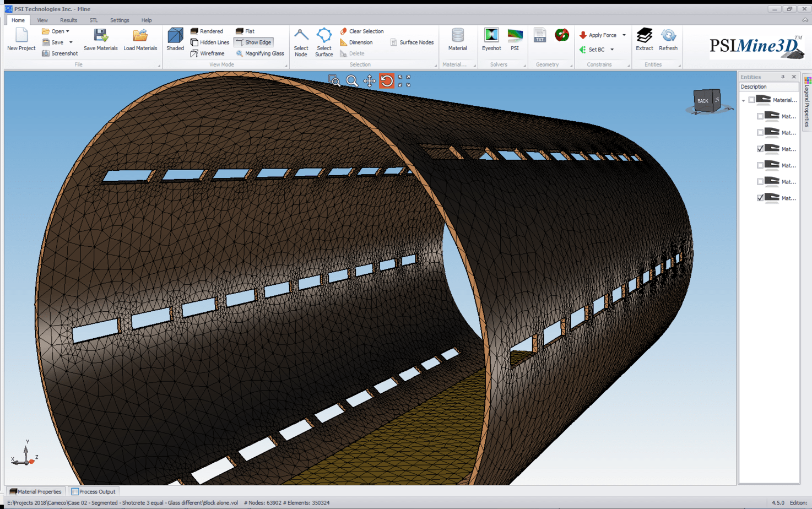Switch to Shaded view mode

click(x=175, y=40)
